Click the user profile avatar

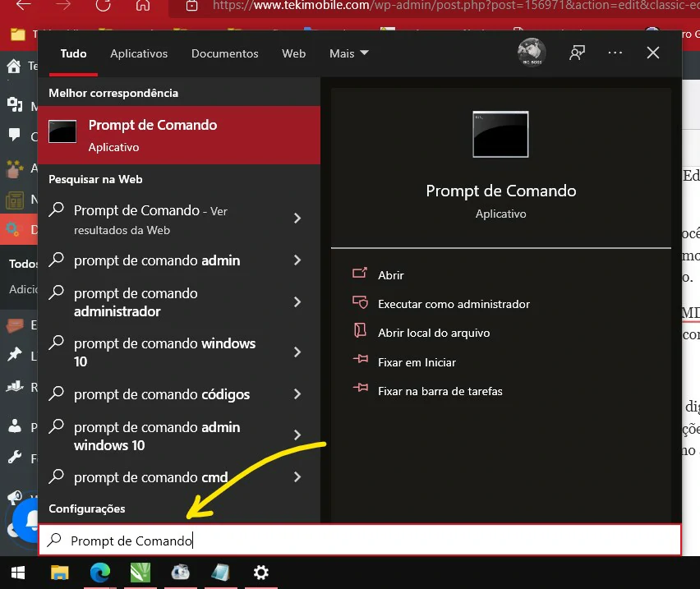532,53
